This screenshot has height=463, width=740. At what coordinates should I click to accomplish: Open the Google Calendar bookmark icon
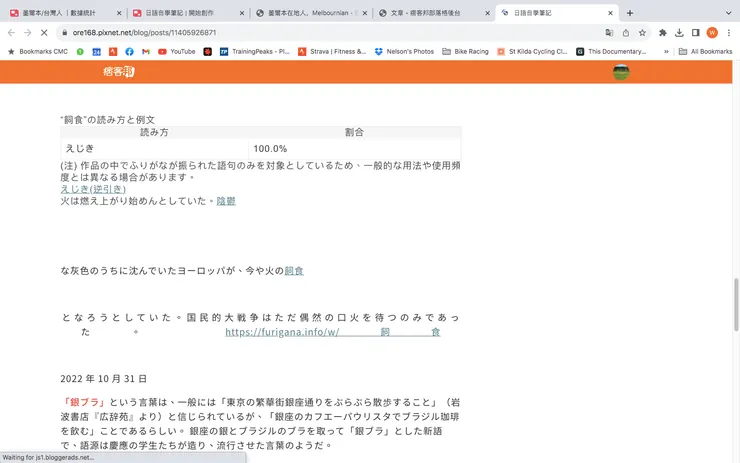96,51
